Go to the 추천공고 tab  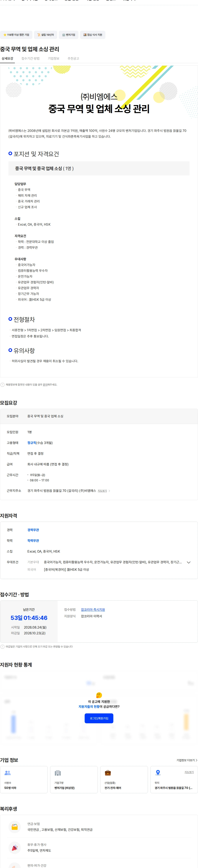pyautogui.click(x=73, y=59)
